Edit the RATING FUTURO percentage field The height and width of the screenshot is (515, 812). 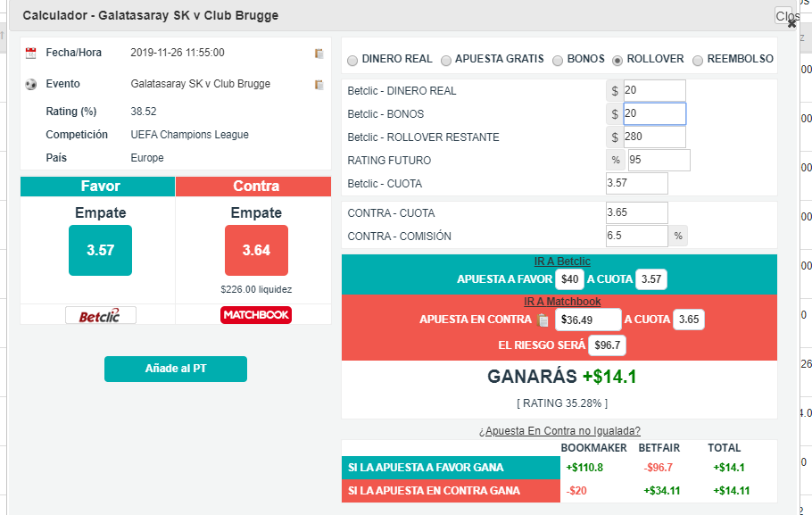[x=659, y=160]
